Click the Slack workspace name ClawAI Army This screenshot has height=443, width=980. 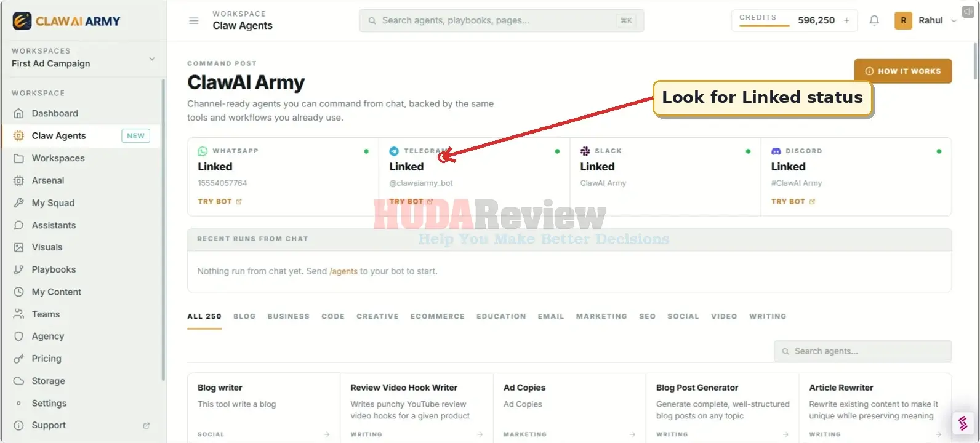pos(603,183)
